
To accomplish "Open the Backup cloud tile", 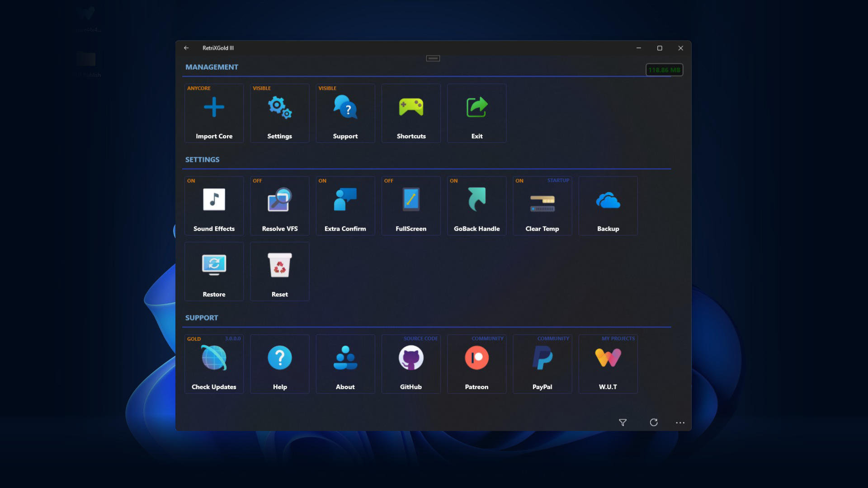I will (608, 206).
